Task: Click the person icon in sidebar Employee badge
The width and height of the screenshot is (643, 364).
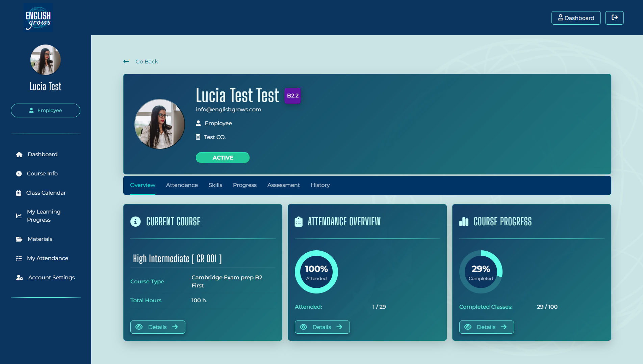Action: coord(31,110)
